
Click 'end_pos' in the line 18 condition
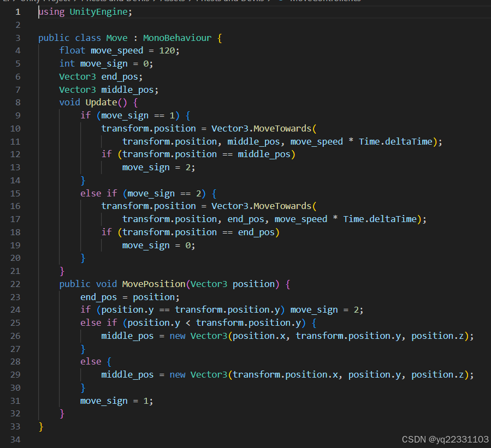click(x=256, y=232)
